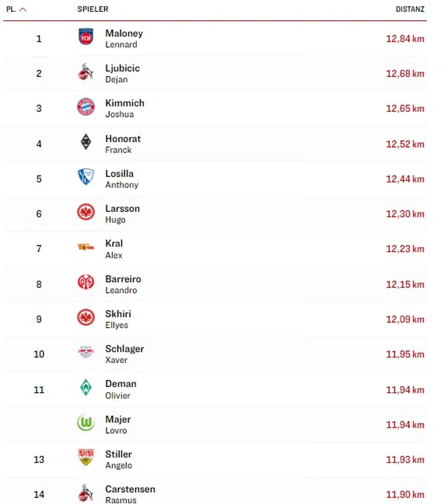Image resolution: width=447 pixels, height=504 pixels.
Task: Click the Borussia Mönchengladbach logo beside Honorat
Action: (86, 142)
